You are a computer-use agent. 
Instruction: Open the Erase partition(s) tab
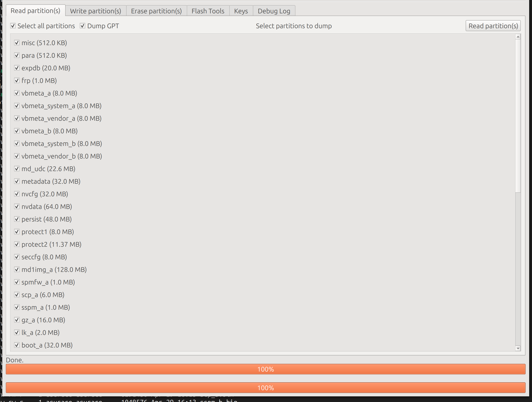point(156,11)
